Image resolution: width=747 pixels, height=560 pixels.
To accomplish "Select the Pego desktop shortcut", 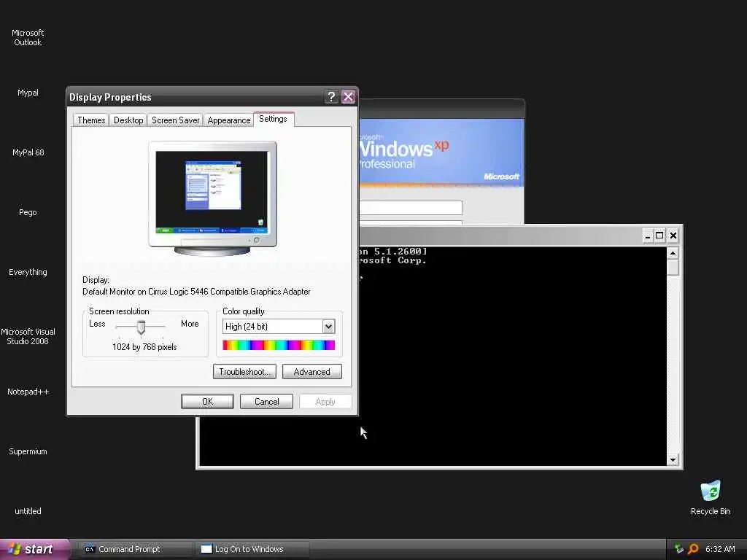I will click(28, 212).
